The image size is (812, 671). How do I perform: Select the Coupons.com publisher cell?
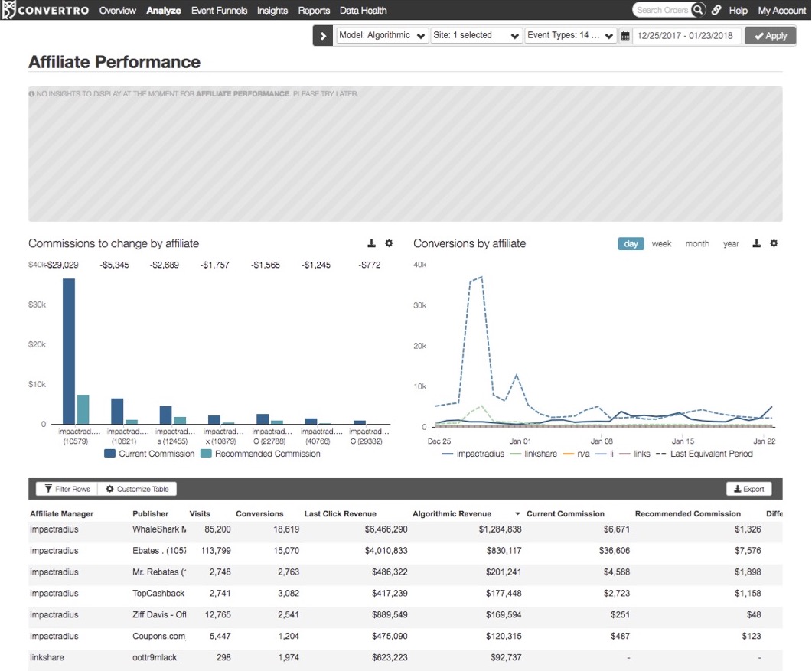[159, 636]
